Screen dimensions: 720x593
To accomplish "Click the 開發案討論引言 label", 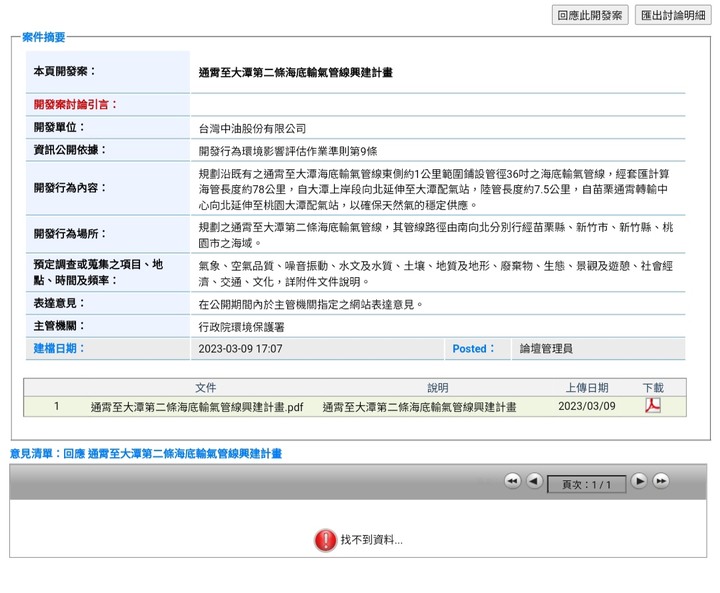I will 75,104.
